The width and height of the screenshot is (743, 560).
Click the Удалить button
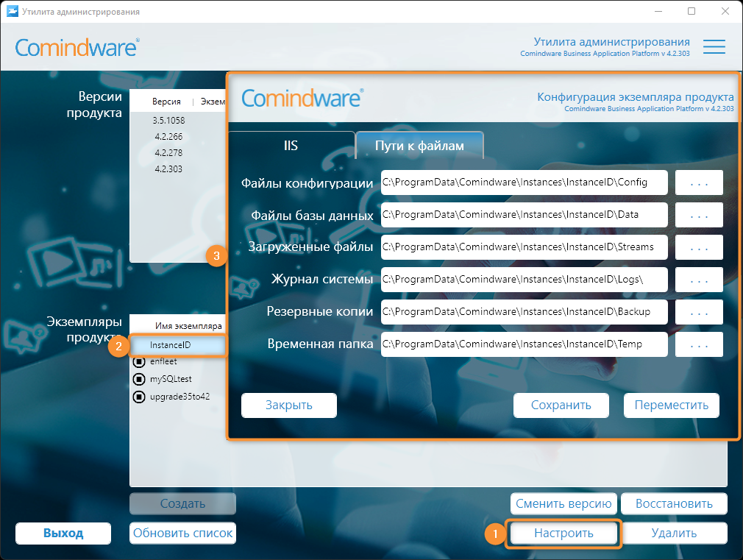coord(675,534)
